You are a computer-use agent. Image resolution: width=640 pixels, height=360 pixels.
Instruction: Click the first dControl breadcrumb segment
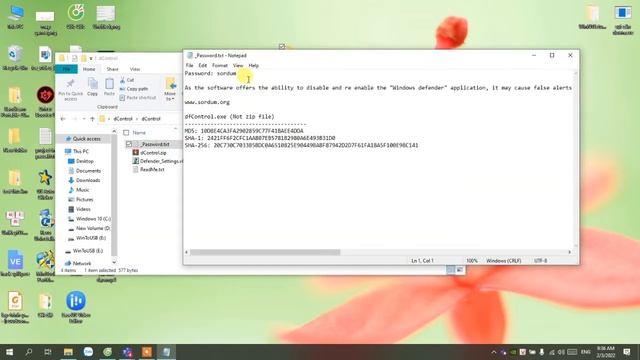pyautogui.click(x=123, y=119)
